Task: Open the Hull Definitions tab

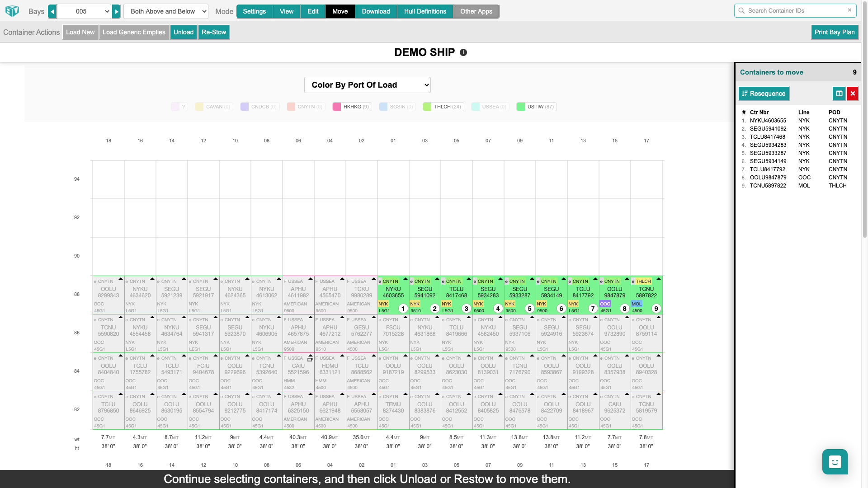Action: point(425,11)
